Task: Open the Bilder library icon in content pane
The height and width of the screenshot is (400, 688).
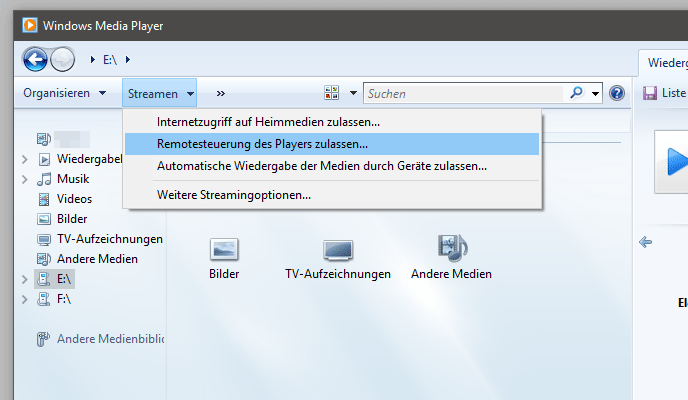Action: [224, 249]
